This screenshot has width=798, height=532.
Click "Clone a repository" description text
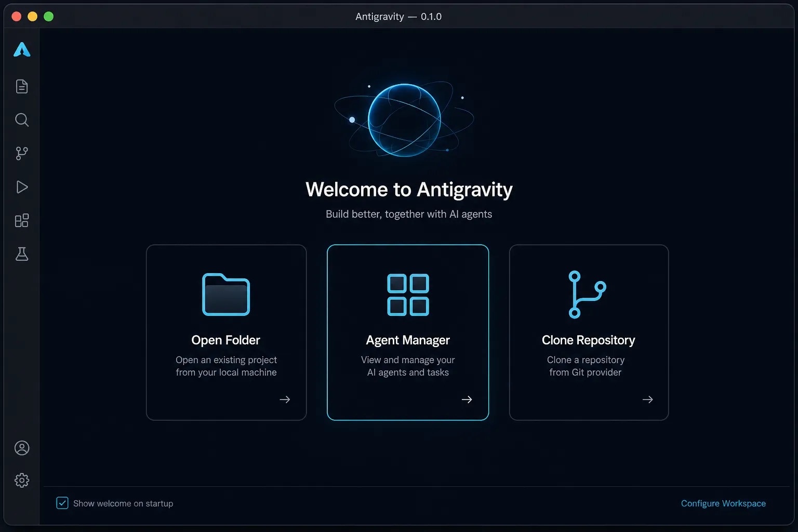(x=586, y=360)
